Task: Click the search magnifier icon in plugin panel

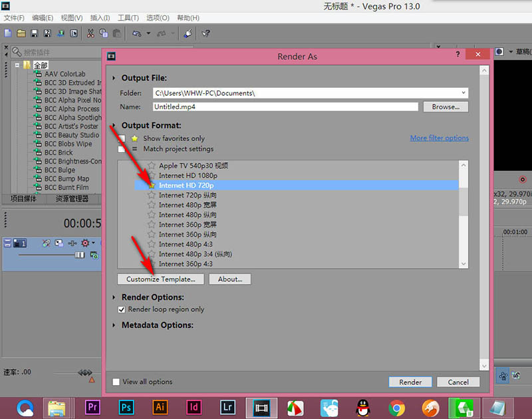Action: (x=17, y=52)
